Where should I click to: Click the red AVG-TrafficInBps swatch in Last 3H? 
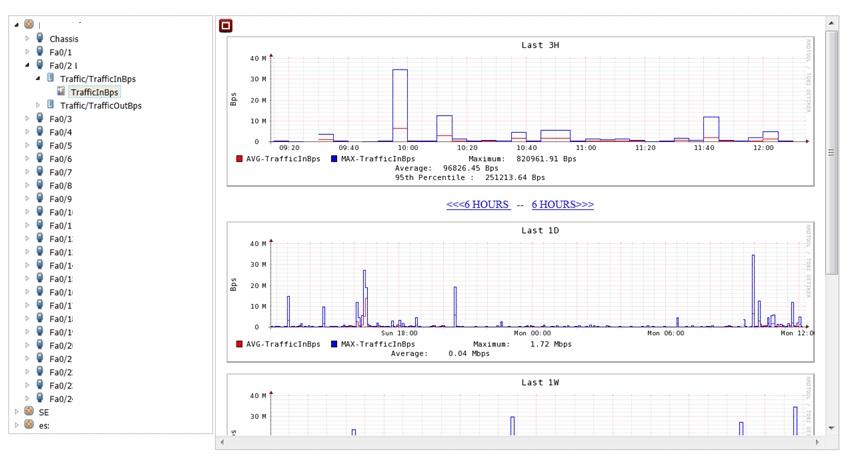[x=239, y=159]
